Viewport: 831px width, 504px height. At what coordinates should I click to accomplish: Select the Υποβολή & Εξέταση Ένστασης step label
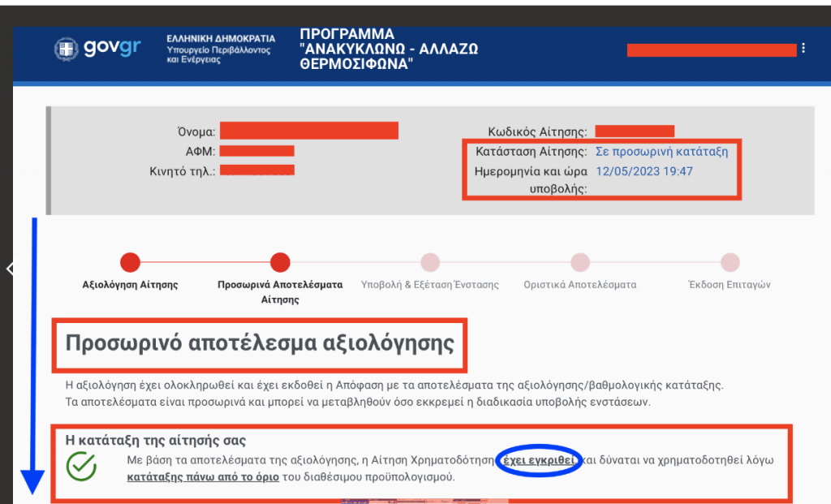[x=429, y=285]
